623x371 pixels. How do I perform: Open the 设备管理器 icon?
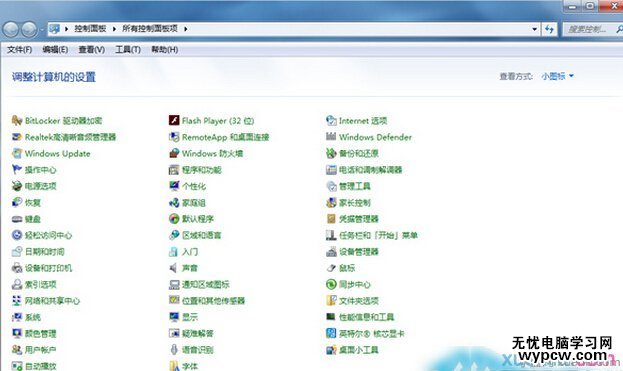tap(331, 251)
